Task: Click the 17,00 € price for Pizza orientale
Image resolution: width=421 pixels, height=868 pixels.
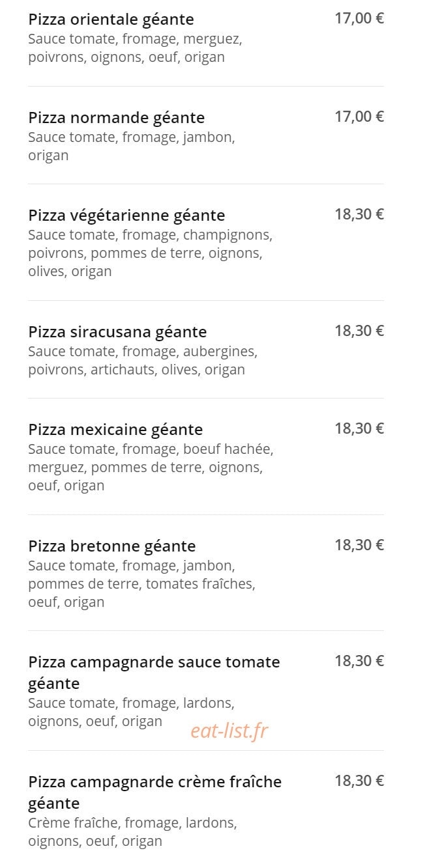Action: [x=359, y=18]
